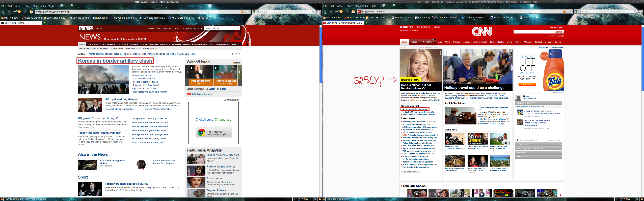The image size is (644, 201).
Task: Click the Back arrow in the BBC Firefox window
Action: [x=3, y=12]
